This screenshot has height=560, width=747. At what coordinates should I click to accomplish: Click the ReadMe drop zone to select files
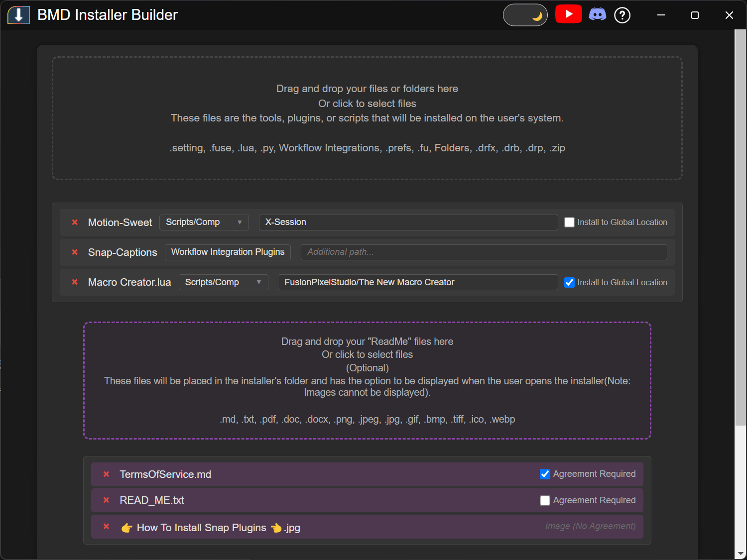click(367, 380)
